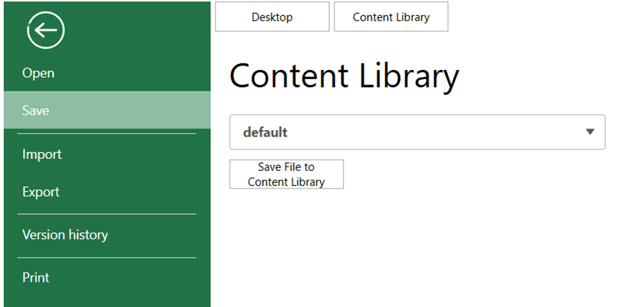This screenshot has height=307, width=644.
Task: Switch to the Desktop save location tab
Action: pyautogui.click(x=272, y=17)
